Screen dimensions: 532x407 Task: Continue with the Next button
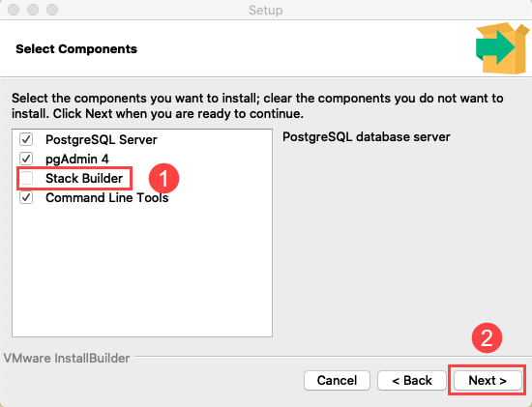(488, 381)
